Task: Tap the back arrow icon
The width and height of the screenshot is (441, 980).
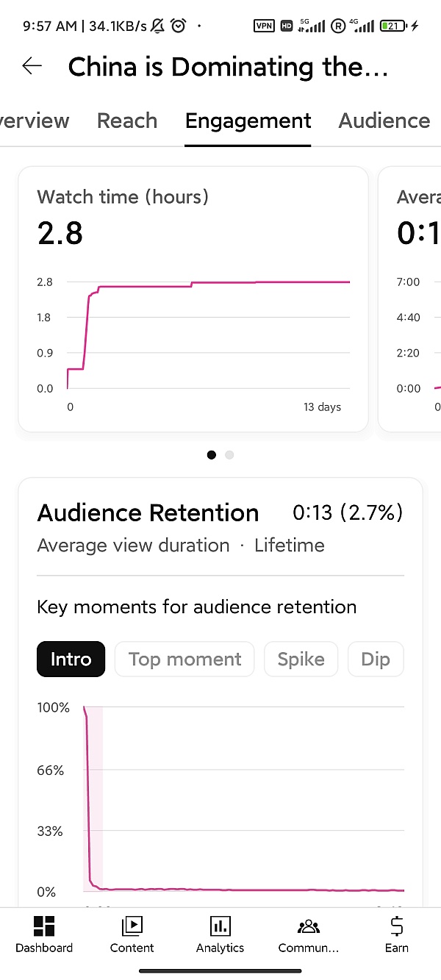Action: click(32, 66)
